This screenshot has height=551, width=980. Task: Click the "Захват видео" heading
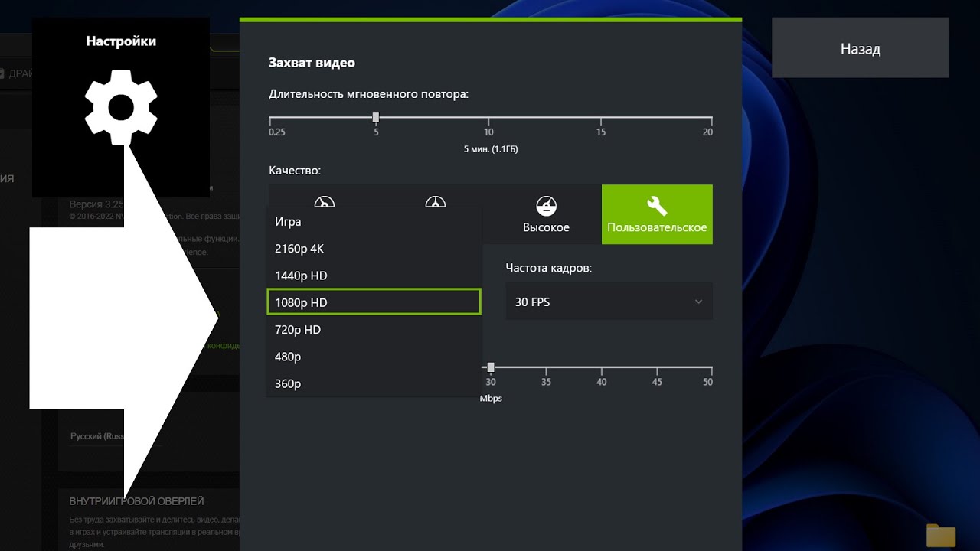312,63
